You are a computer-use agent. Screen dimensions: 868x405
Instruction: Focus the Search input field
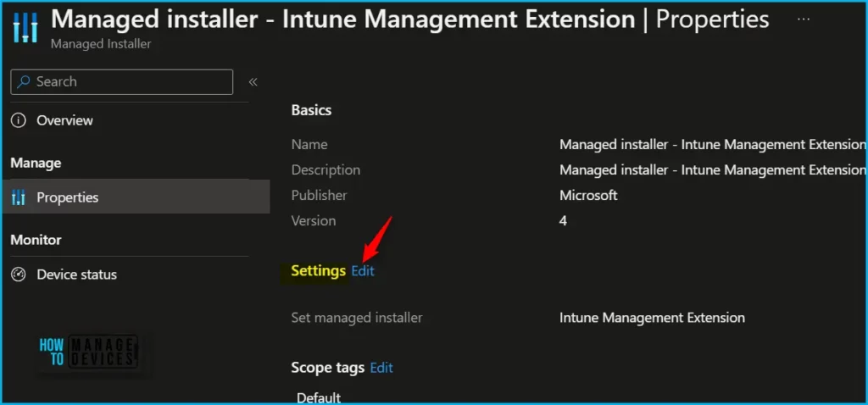pyautogui.click(x=122, y=82)
